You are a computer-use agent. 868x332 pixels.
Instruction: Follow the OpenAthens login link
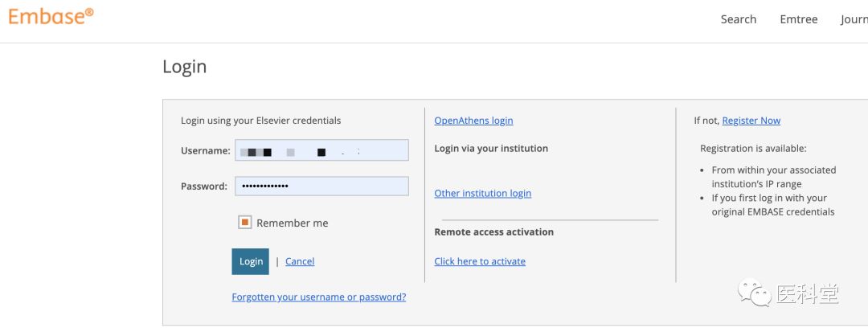coord(473,121)
